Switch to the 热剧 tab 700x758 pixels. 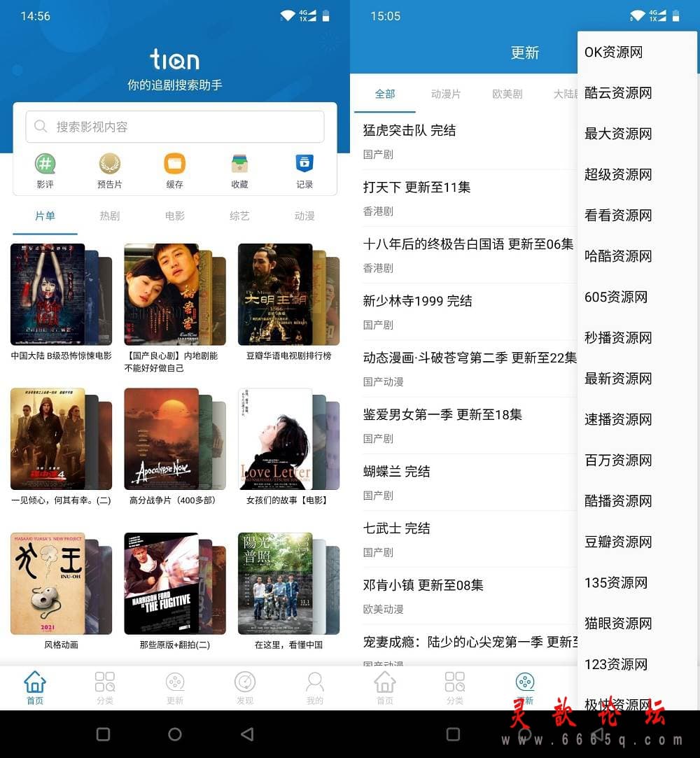pyautogui.click(x=110, y=216)
